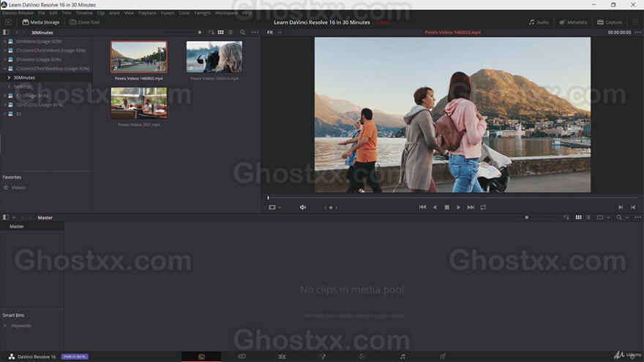The image size is (644, 362).
Task: Open the Deliver rocket page icon
Action: [x=443, y=357]
